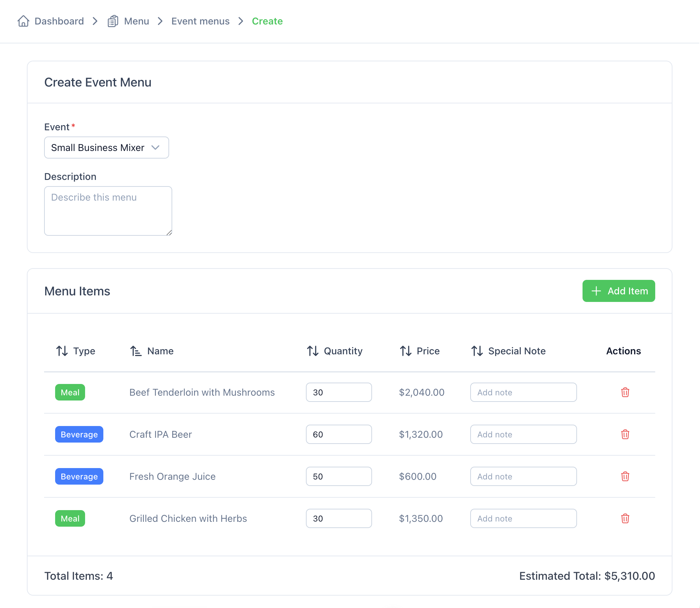
Task: Open the Menu breadcrumb link
Action: pyautogui.click(x=137, y=21)
